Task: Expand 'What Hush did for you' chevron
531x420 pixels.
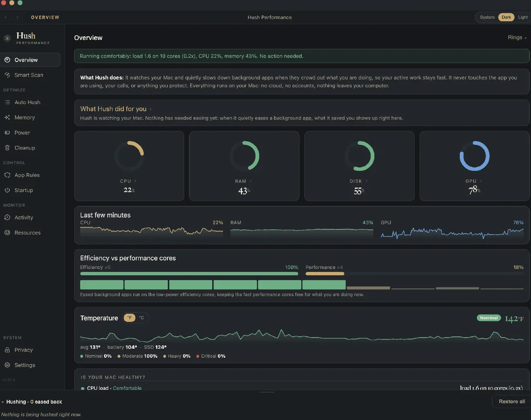Action: tap(151, 109)
